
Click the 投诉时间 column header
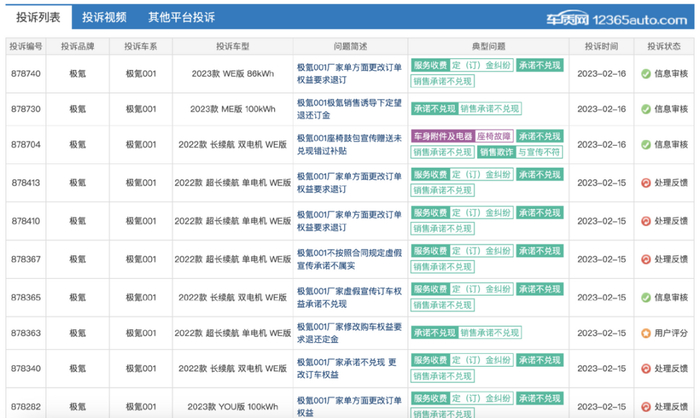601,46
